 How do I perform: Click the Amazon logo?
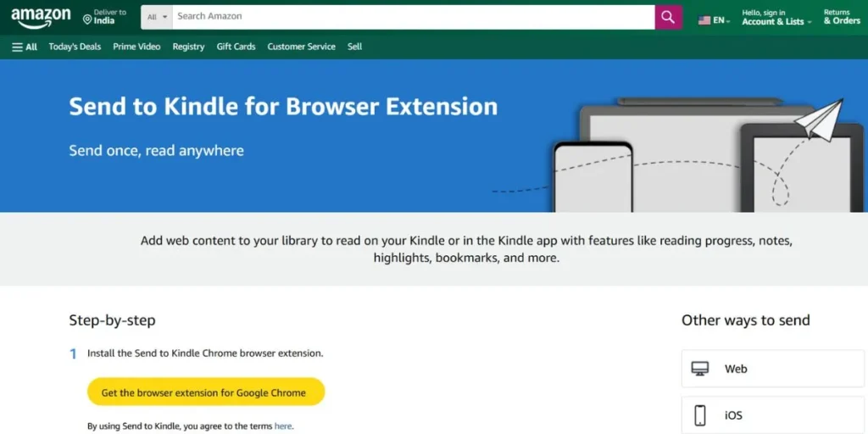click(41, 18)
